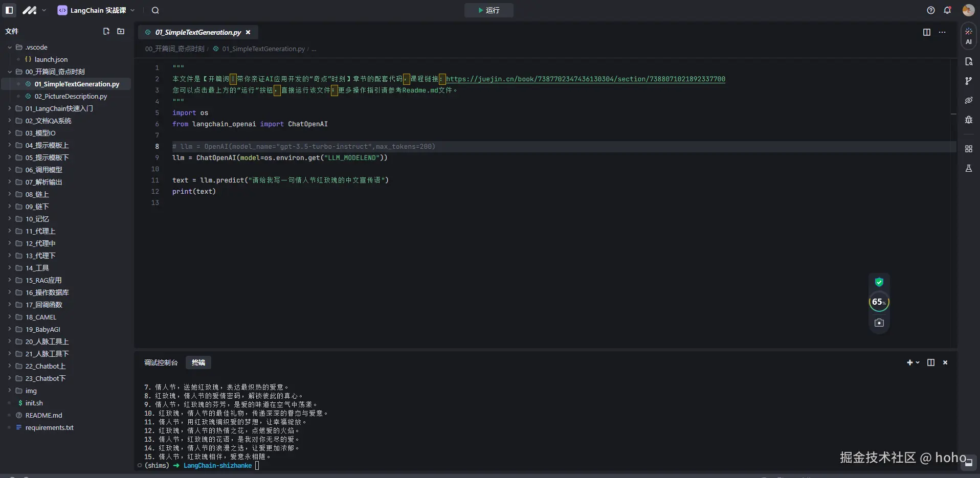Viewport: 980px width, 478px height.
Task: Open the AI assistant panel
Action: tap(968, 36)
